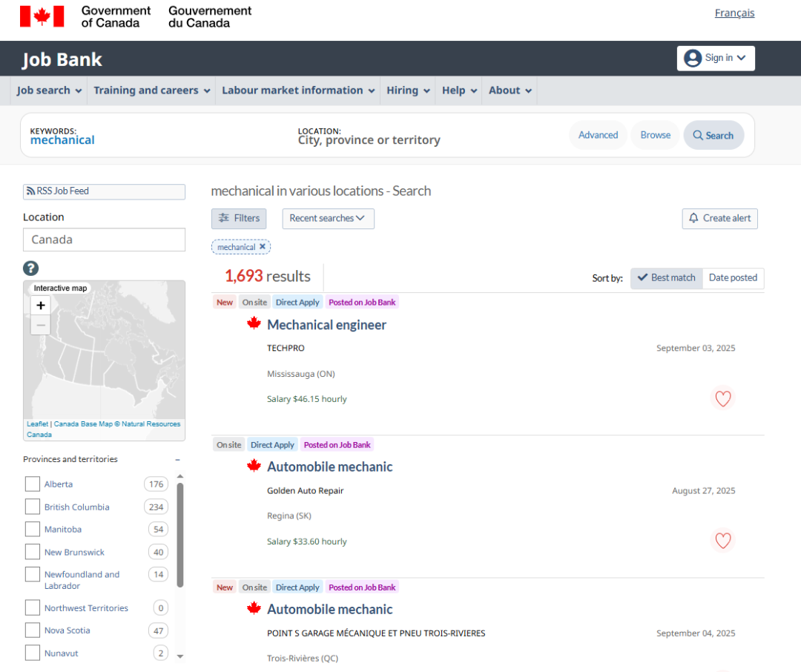
Task: Click the map zoom in plus button
Action: point(41,305)
